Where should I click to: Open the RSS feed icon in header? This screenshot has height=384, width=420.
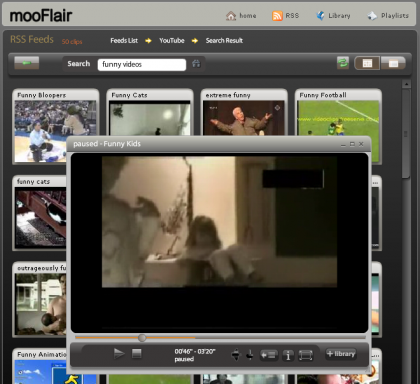tap(277, 16)
